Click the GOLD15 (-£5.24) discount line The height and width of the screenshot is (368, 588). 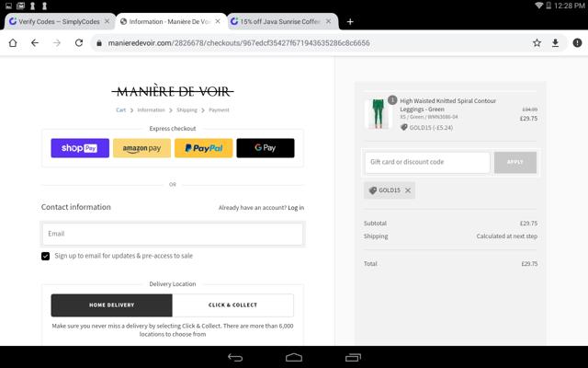pyautogui.click(x=426, y=128)
